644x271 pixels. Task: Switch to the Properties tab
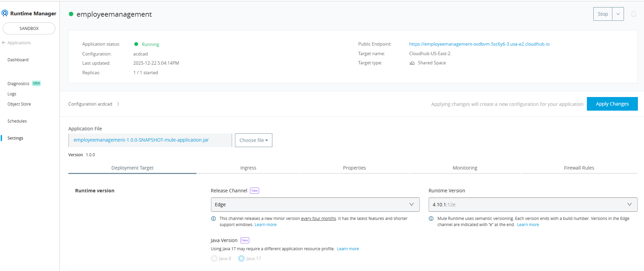coord(354,168)
